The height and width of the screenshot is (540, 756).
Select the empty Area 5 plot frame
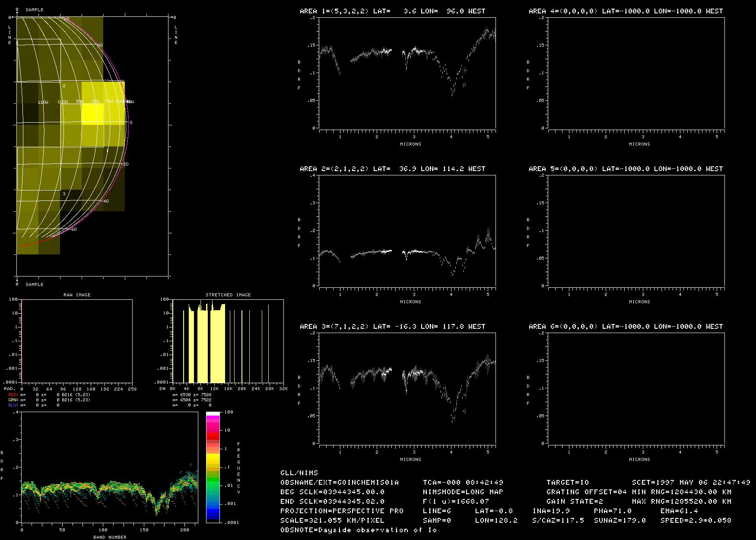pos(636,231)
